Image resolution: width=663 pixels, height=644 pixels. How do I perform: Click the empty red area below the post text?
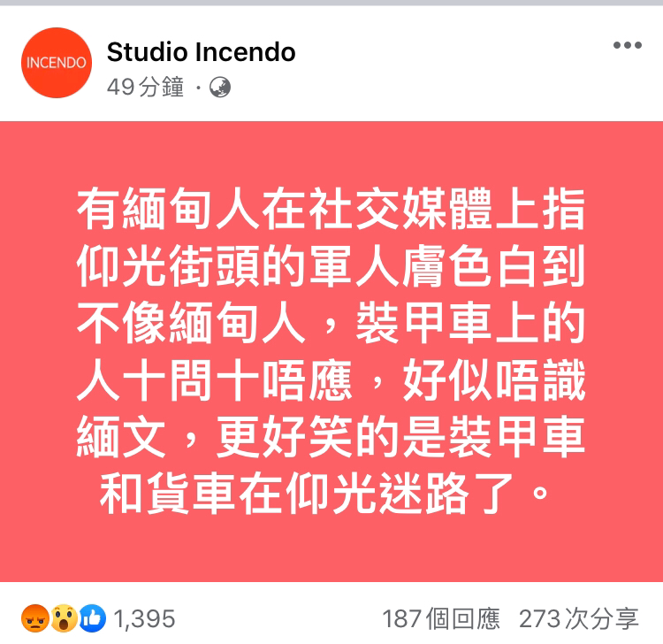[x=331, y=549]
